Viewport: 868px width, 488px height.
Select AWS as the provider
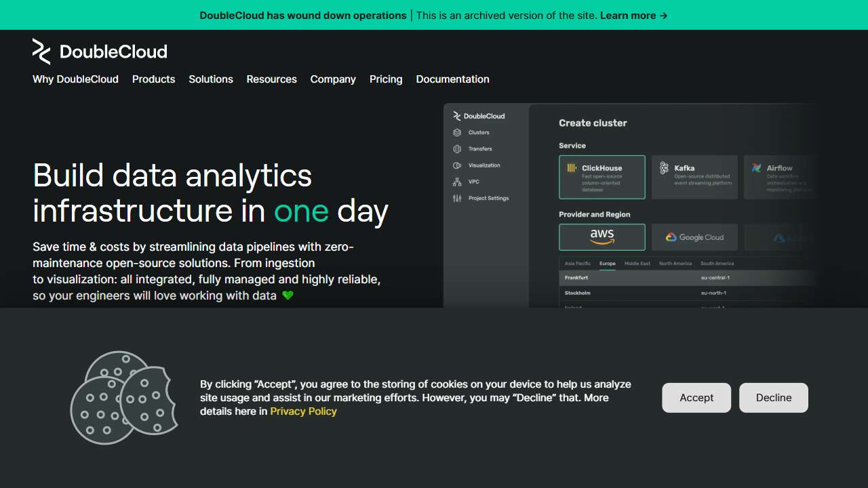(x=601, y=237)
